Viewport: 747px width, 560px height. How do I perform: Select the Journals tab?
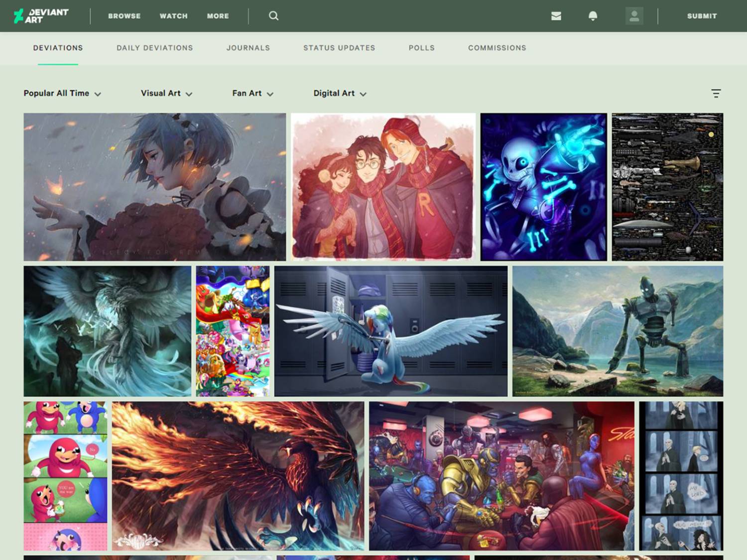pos(248,48)
